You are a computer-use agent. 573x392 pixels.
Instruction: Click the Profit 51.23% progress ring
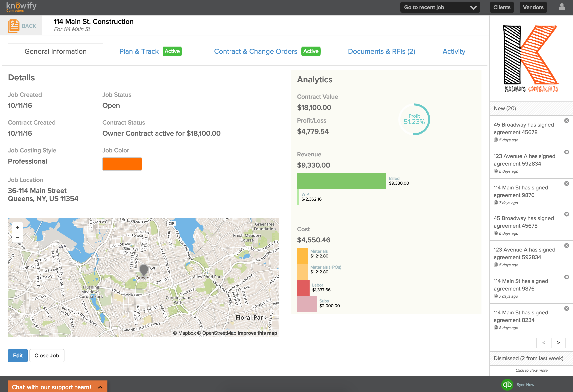click(x=414, y=119)
